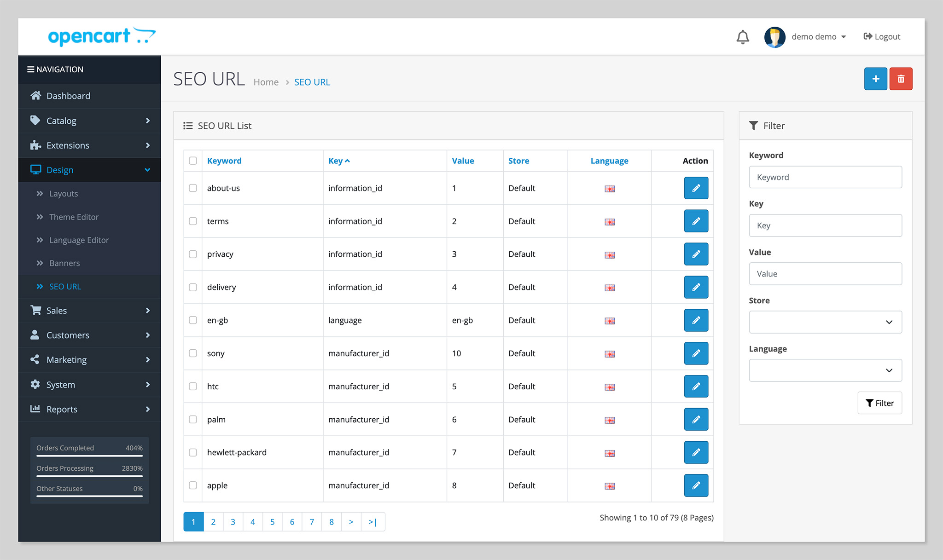Image resolution: width=943 pixels, height=560 pixels.
Task: Click the demo user avatar image
Action: tap(774, 37)
